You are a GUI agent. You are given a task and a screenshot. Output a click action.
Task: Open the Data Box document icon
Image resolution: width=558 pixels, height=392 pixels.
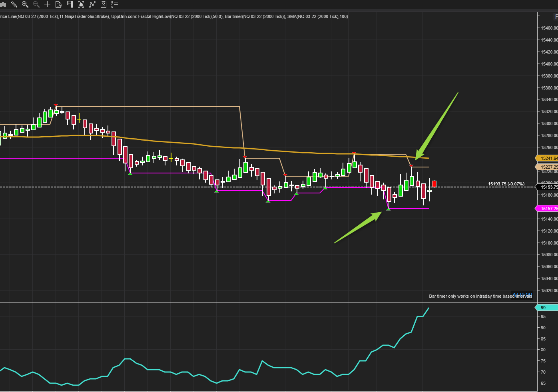(58, 4)
